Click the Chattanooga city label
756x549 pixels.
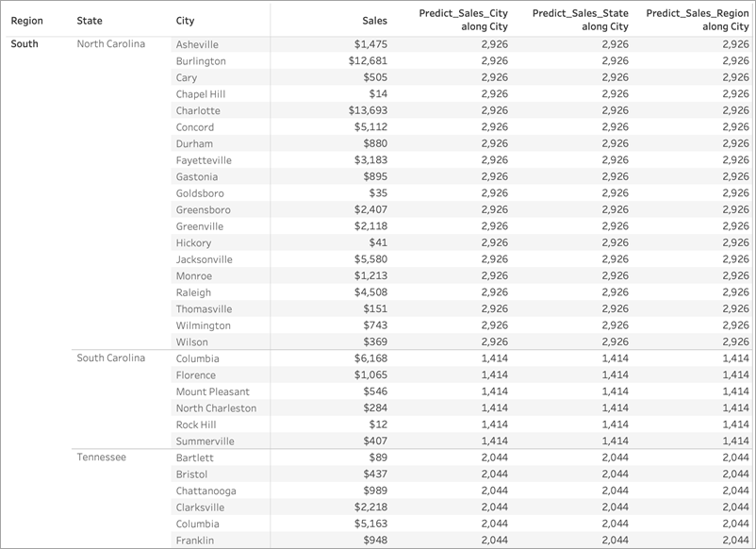(205, 491)
